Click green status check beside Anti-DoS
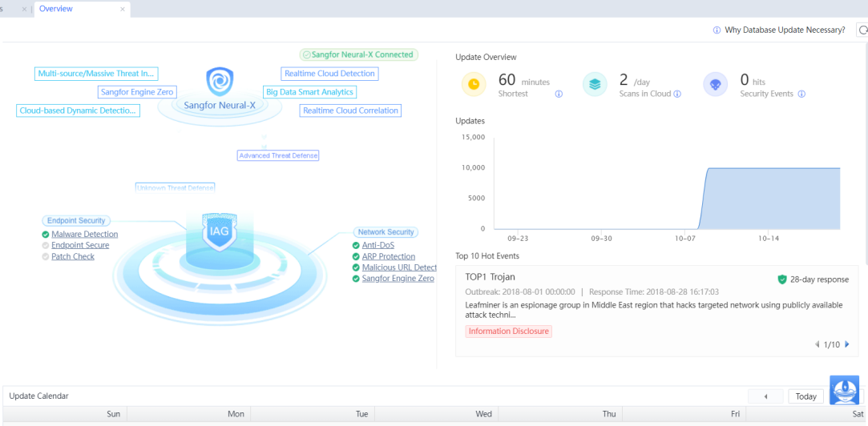Image resolution: width=868 pixels, height=426 pixels. pos(356,246)
